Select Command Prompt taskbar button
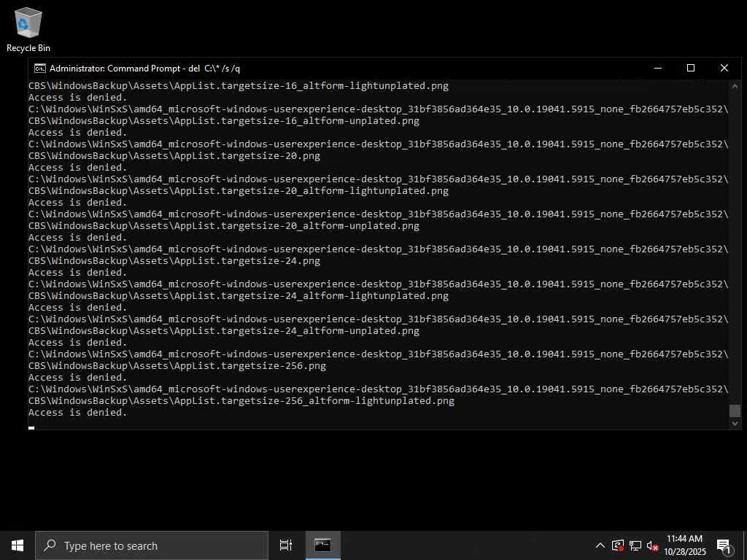Screen dimensions: 747x560 click(322, 545)
